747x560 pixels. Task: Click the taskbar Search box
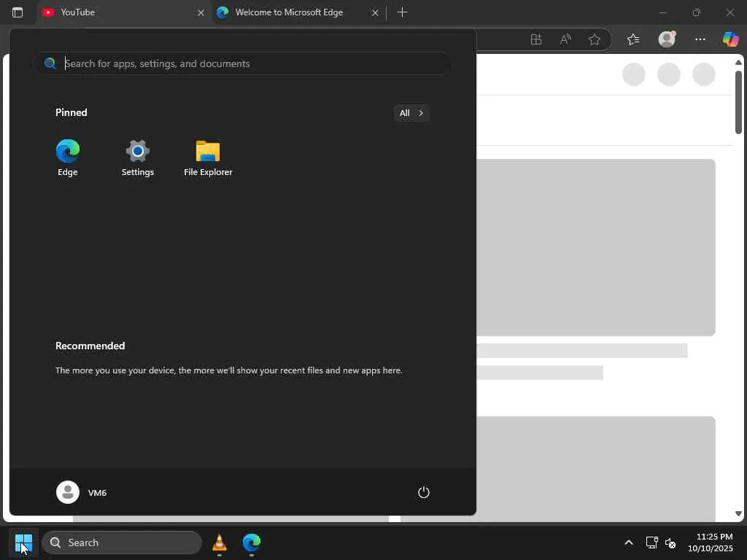pos(122,542)
